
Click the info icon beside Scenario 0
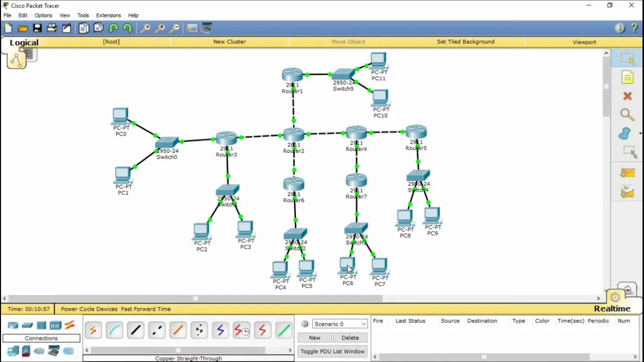pos(305,324)
